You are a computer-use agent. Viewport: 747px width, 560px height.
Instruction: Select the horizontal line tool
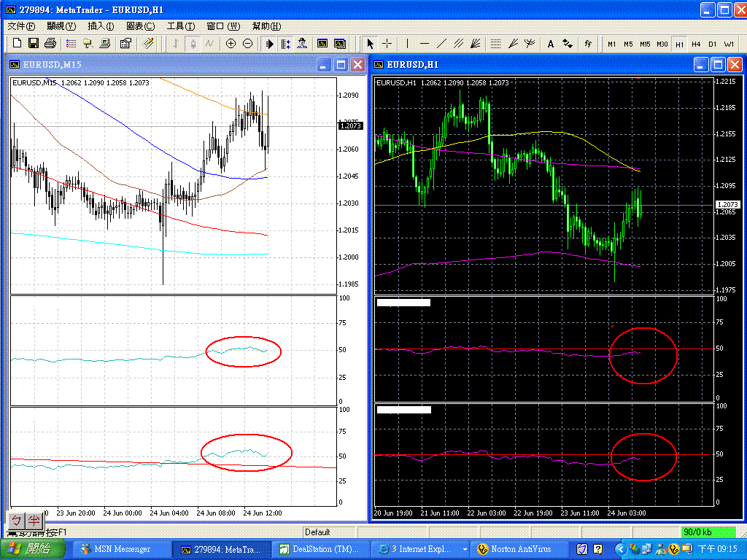pos(425,43)
